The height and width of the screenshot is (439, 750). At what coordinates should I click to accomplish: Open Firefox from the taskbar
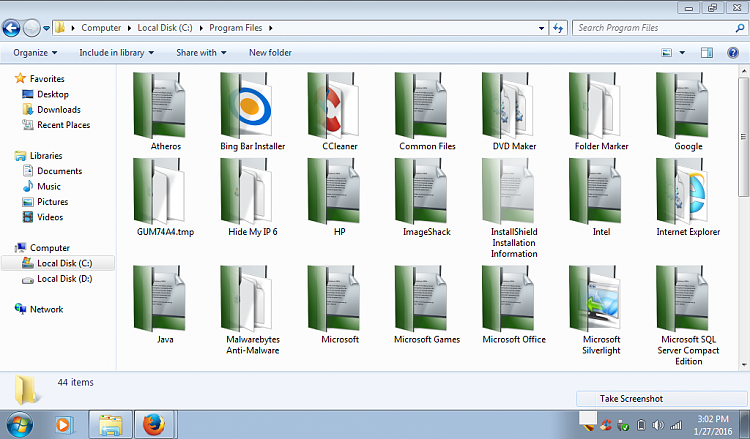click(x=154, y=425)
